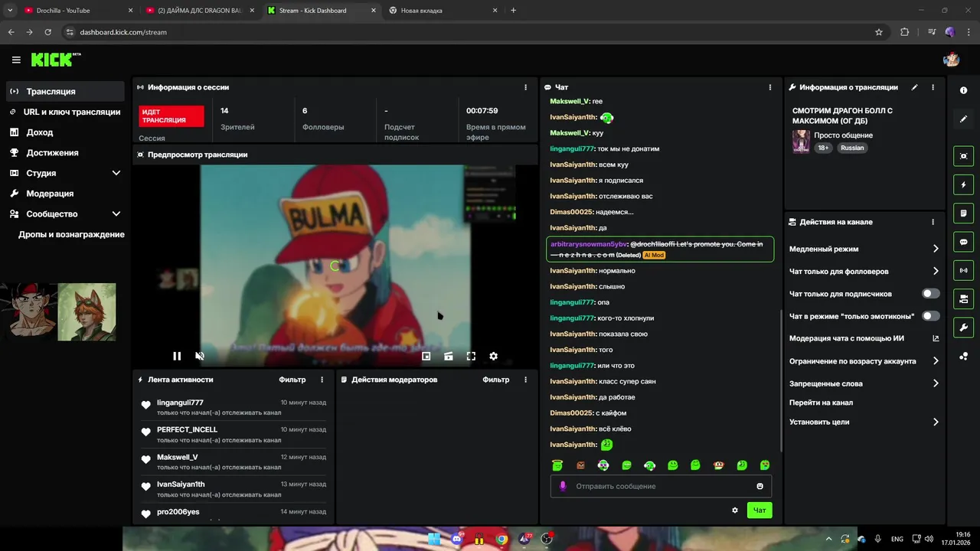Viewport: 980px width, 551px height.
Task: Open chat settings gear beside Чат button
Action: (735, 510)
